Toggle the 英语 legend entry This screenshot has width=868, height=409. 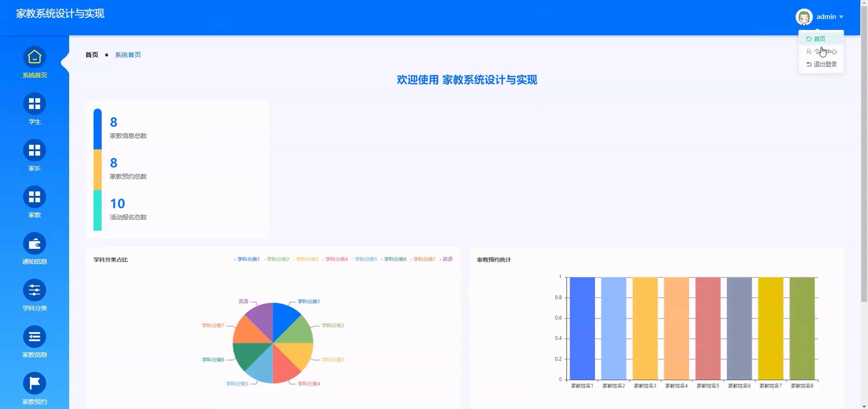447,259
